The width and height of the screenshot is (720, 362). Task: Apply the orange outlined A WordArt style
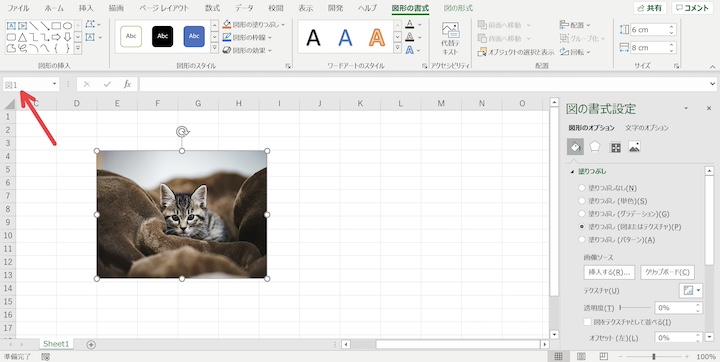pyautogui.click(x=377, y=37)
